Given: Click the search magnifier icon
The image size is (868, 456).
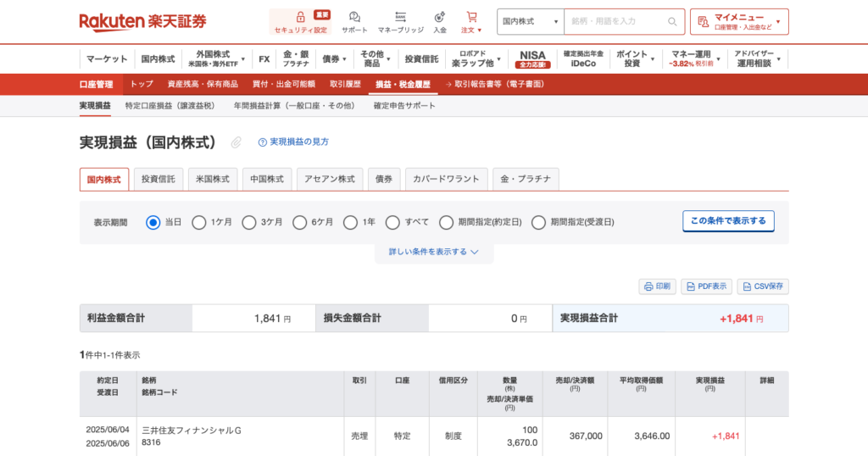Looking at the screenshot, I should 672,21.
